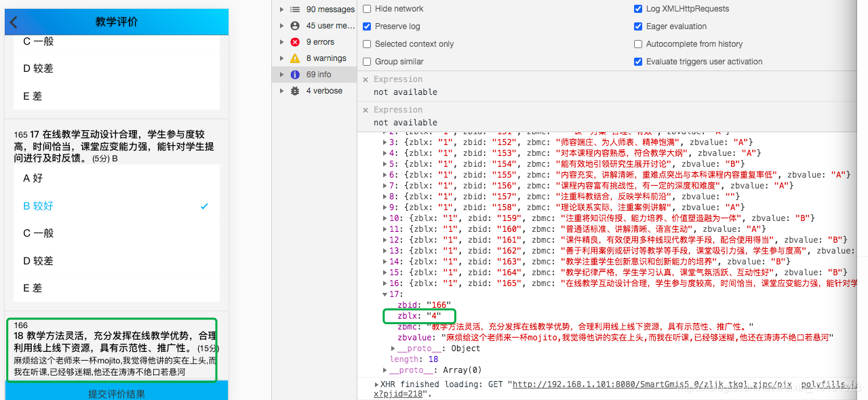The width and height of the screenshot is (868, 400).
Task: Click zbid "166" property line
Action: click(424, 305)
